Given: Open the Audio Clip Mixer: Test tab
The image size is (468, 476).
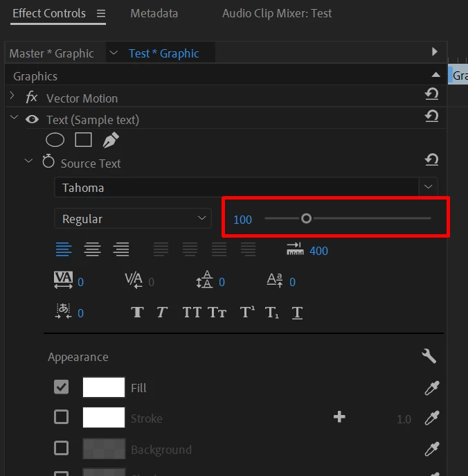Looking at the screenshot, I should click(x=277, y=13).
